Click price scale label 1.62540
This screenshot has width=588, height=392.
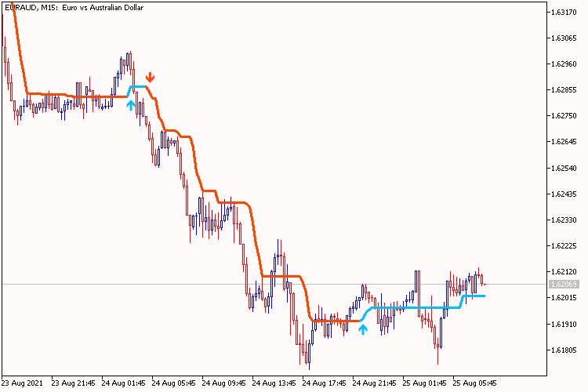(564, 168)
